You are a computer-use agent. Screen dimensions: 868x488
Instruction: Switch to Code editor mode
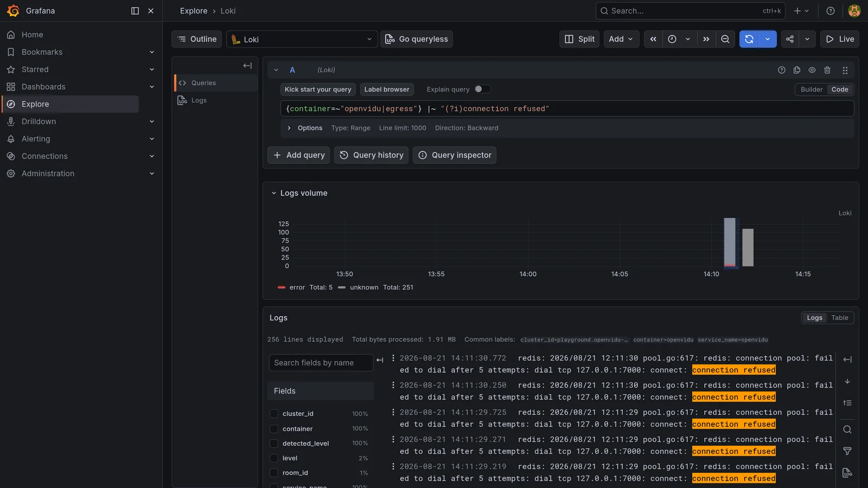(840, 89)
